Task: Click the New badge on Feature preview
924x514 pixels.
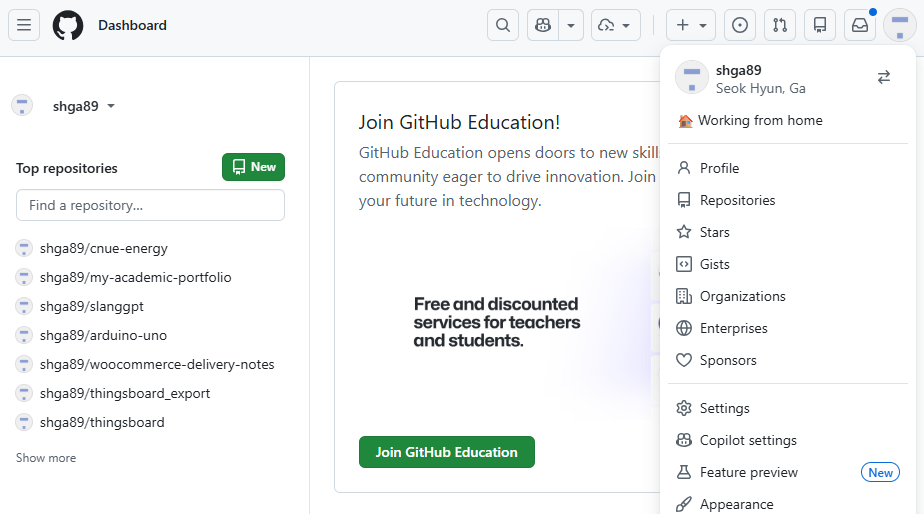Action: click(x=880, y=472)
